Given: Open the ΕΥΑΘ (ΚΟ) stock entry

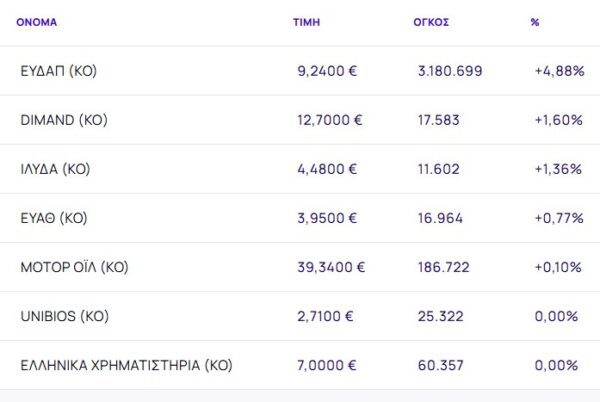Looking at the screenshot, I should [x=53, y=218].
